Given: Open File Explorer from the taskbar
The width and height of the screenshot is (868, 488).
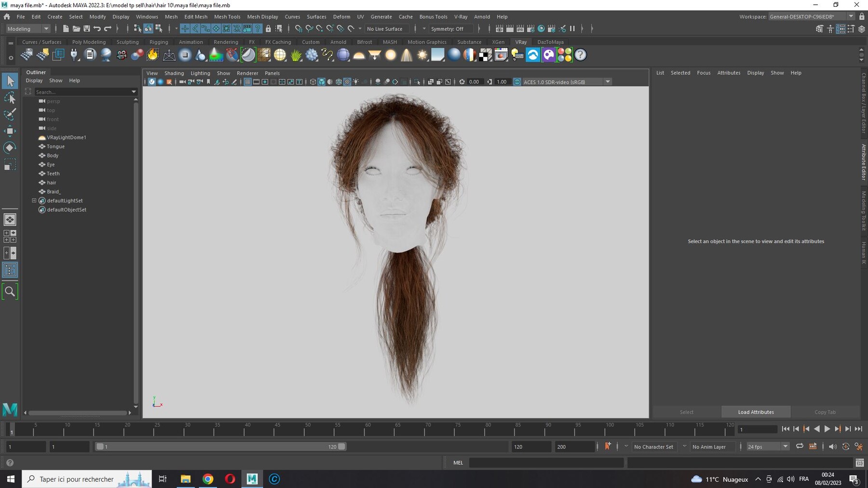Looking at the screenshot, I should click(x=186, y=479).
